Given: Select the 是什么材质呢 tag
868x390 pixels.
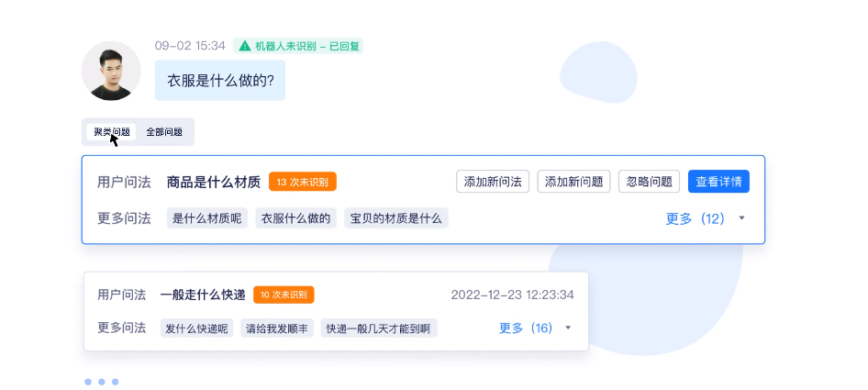Looking at the screenshot, I should pyautogui.click(x=207, y=218).
